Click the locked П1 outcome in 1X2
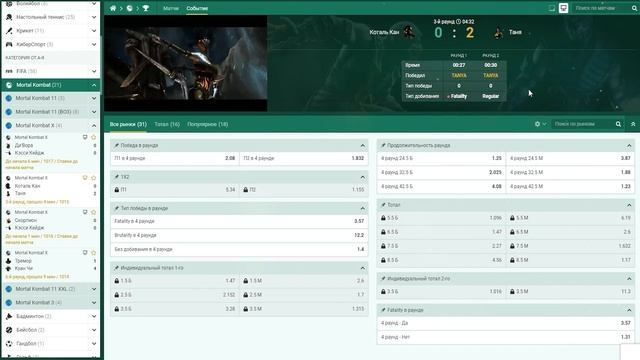The width and height of the screenshot is (640, 360). (175, 190)
